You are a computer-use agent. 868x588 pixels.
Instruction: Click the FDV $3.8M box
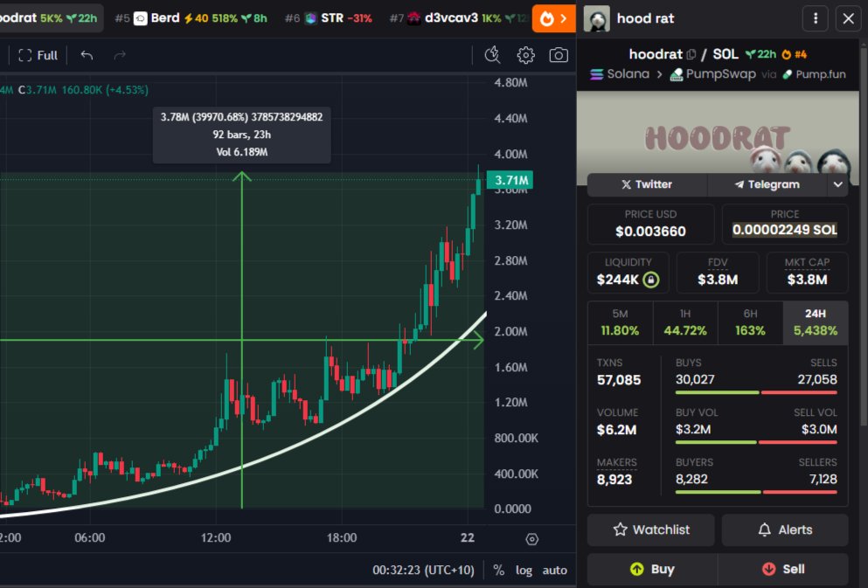tap(718, 273)
